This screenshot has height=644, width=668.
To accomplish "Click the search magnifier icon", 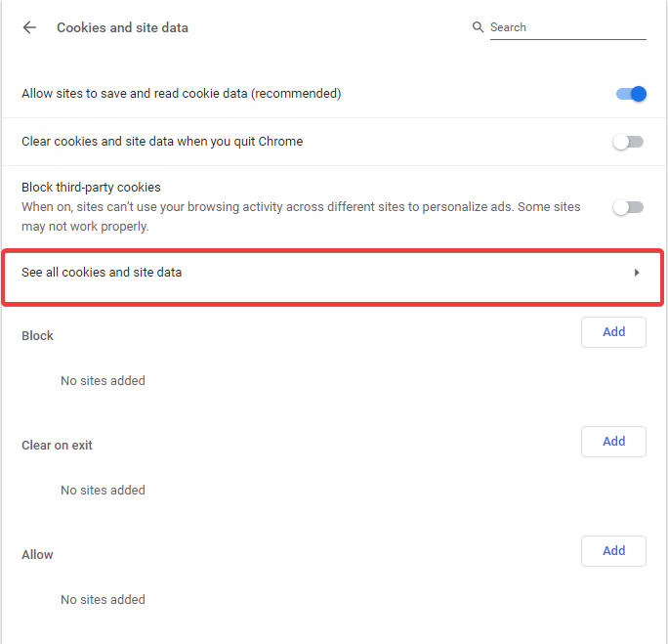I will [478, 27].
